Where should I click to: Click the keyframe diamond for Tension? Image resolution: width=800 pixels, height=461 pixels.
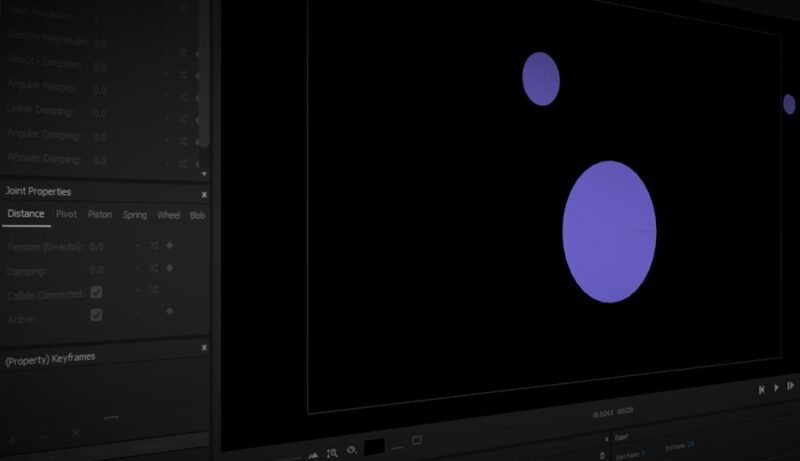(169, 244)
